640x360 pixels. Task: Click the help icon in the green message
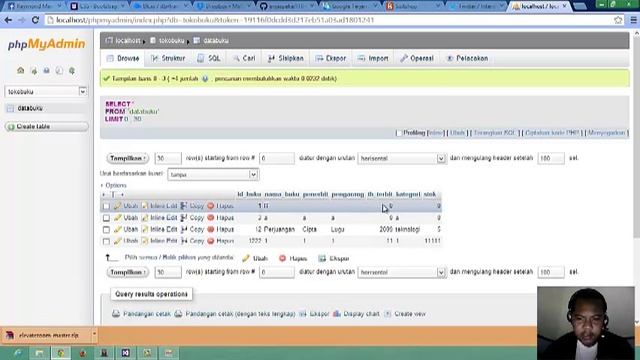(x=205, y=78)
